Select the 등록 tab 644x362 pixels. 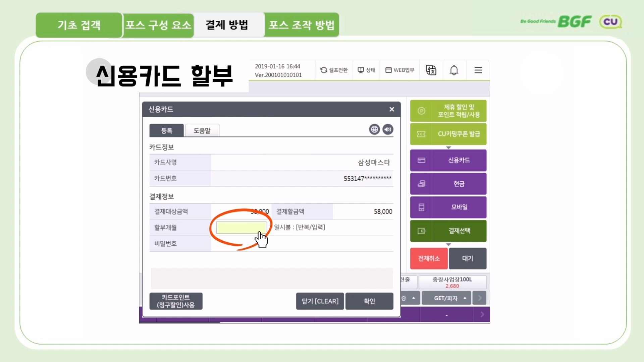(167, 130)
